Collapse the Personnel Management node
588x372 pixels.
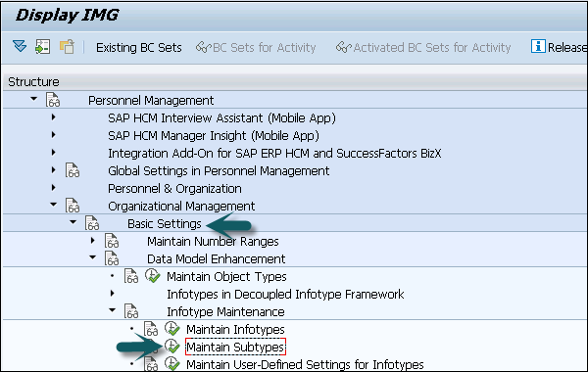[33, 99]
